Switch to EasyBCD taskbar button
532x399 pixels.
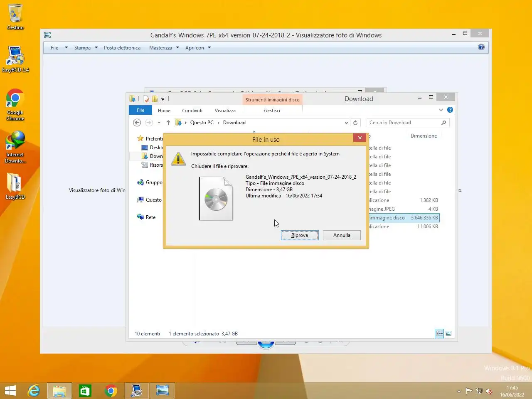137,391
